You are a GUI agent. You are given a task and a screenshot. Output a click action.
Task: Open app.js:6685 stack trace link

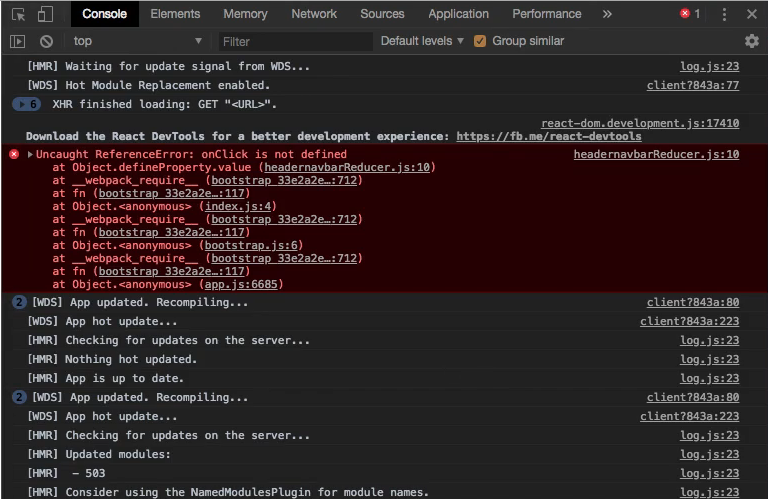coord(241,285)
